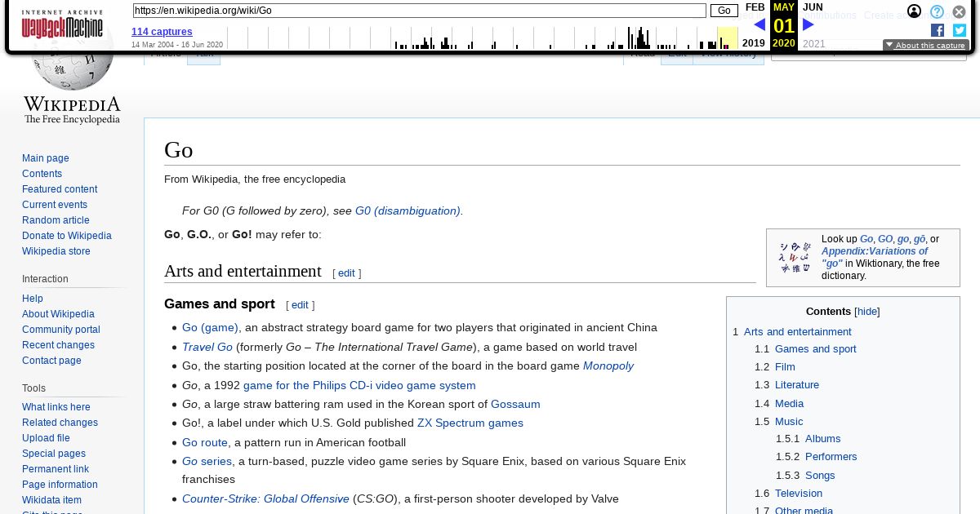Click the Wiktionary logo in the lookup box
The width and height of the screenshot is (980, 514).
795,257
